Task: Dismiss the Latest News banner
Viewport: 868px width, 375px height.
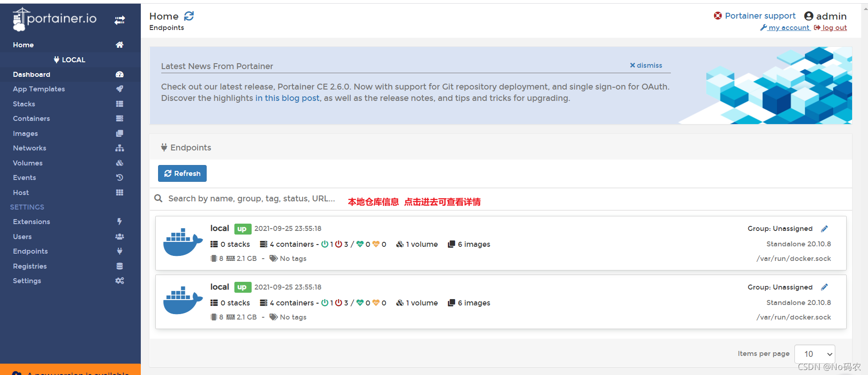Action: tap(645, 65)
